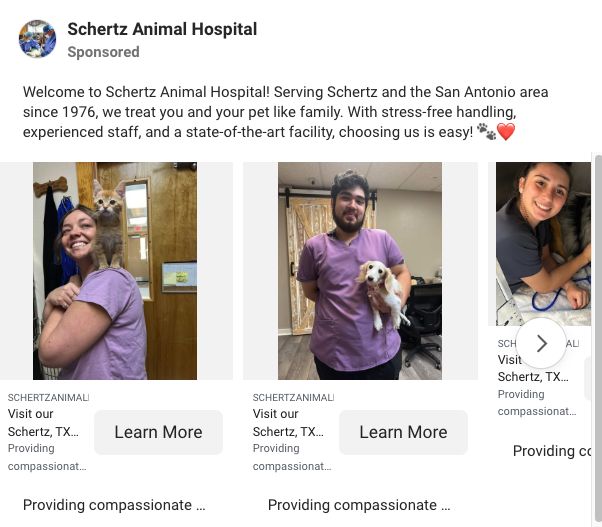Click the ad's welcome description text
The height and width of the screenshot is (527, 602).
click(285, 112)
